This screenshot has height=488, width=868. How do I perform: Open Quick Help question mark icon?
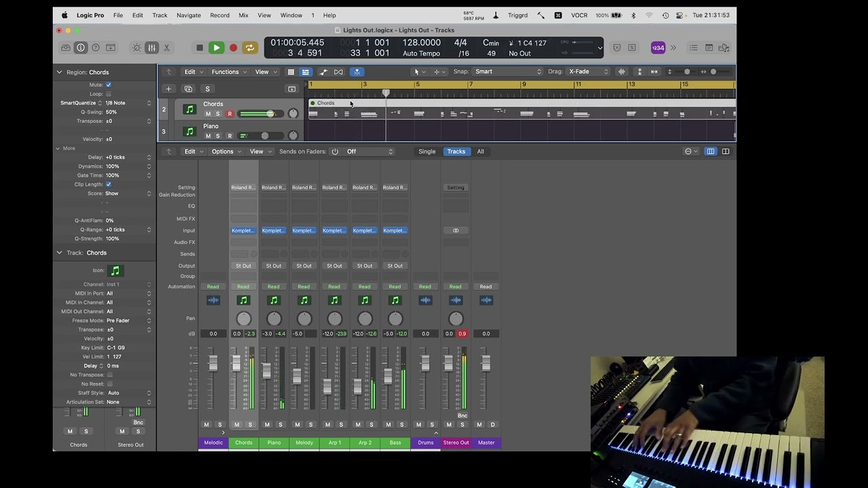96,47
